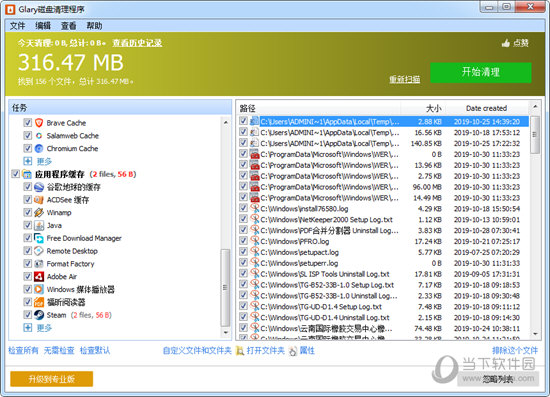Click file icon of setupact.log row

pyautogui.click(x=254, y=252)
